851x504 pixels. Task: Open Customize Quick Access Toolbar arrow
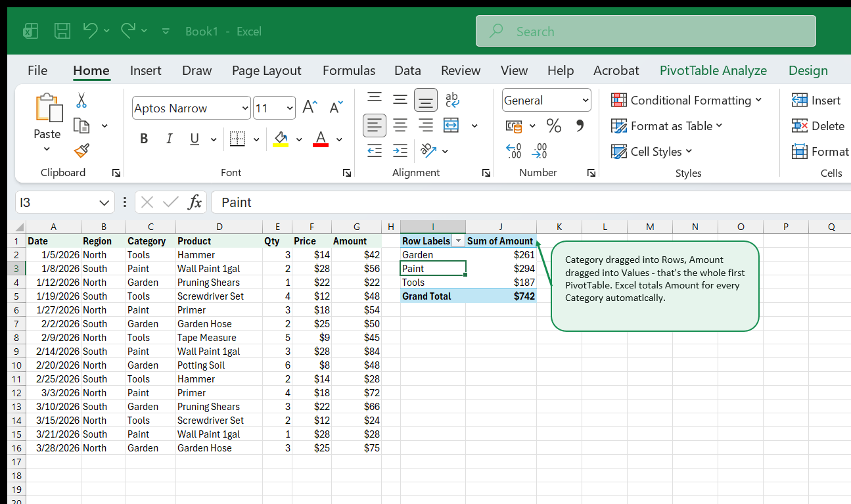click(166, 31)
